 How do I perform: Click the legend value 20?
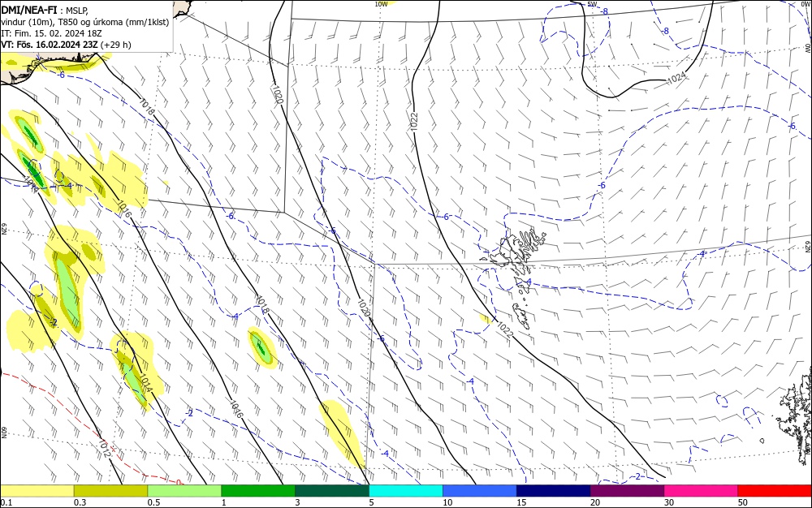pos(595,502)
